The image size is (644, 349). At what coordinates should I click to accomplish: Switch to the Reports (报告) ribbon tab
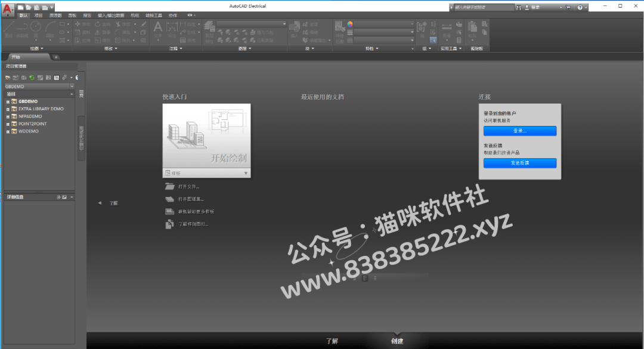[x=87, y=15]
